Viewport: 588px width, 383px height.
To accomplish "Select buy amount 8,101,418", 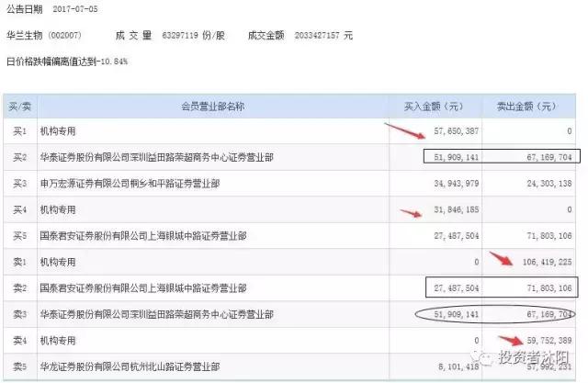I will tap(458, 366).
